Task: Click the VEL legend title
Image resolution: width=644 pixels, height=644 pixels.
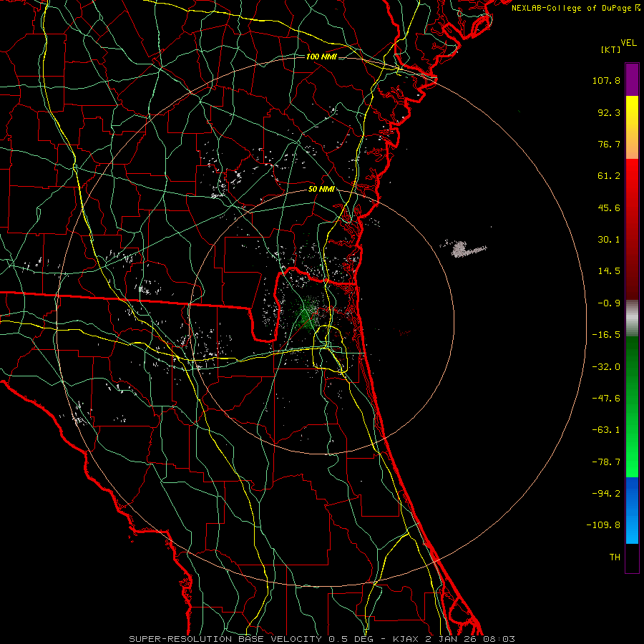Action: pyautogui.click(x=628, y=42)
